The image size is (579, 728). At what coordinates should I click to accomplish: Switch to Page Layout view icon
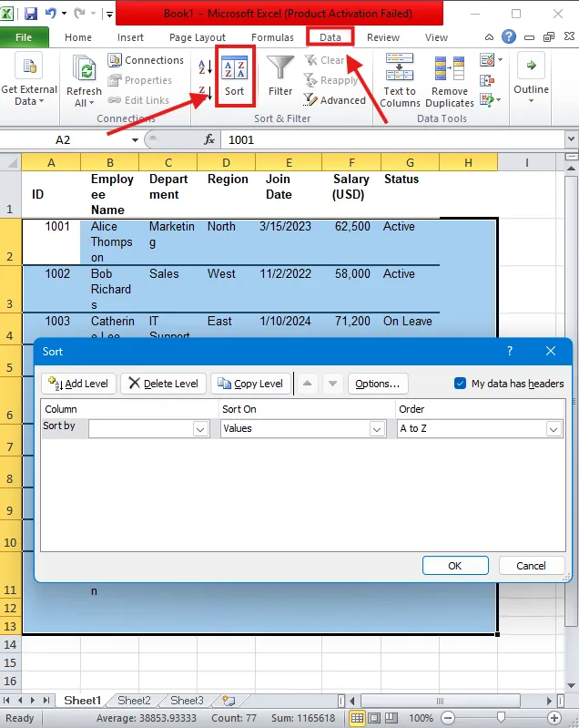(374, 718)
